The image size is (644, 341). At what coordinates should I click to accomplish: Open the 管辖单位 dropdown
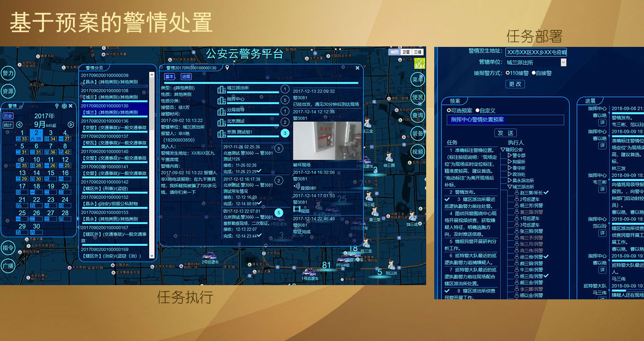point(563,62)
